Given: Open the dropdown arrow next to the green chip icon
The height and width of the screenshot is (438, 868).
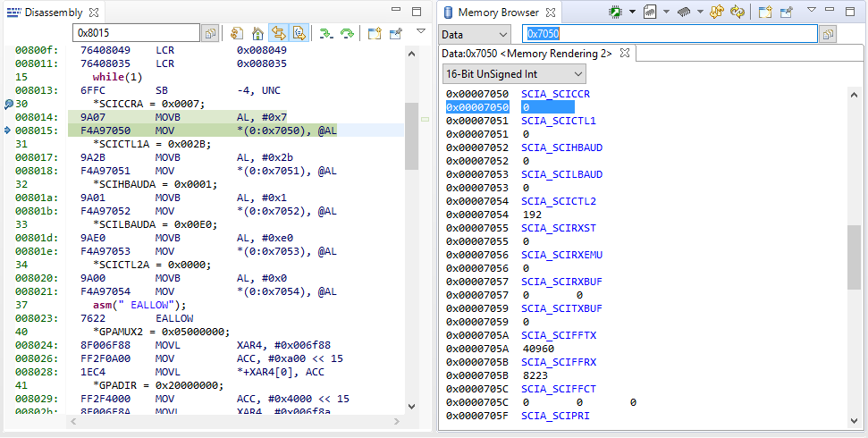Looking at the screenshot, I should (x=632, y=12).
